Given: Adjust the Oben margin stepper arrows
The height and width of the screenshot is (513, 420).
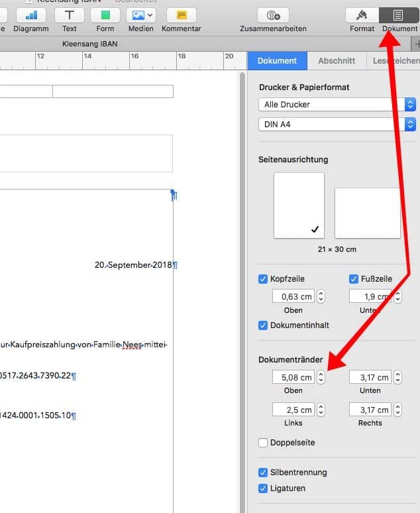Looking at the screenshot, I should point(321,377).
